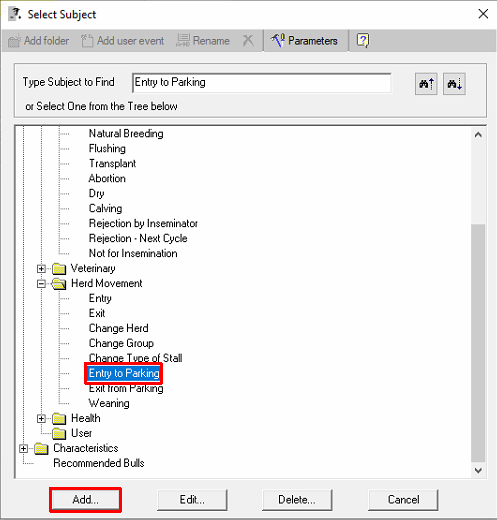
Task: Select the Exit from Parking item
Action: (x=126, y=389)
